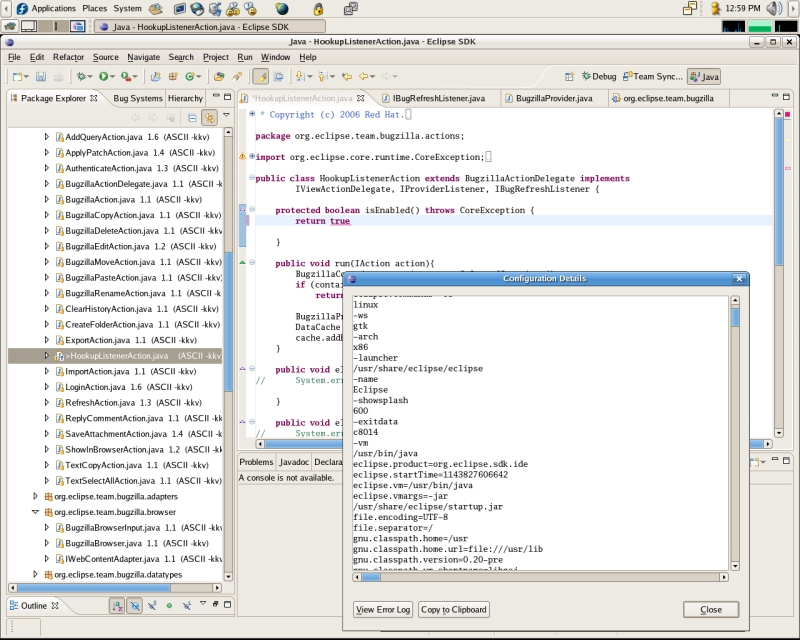
Task: Toggle Hide Local Types in Outline
Action: [x=187, y=606]
